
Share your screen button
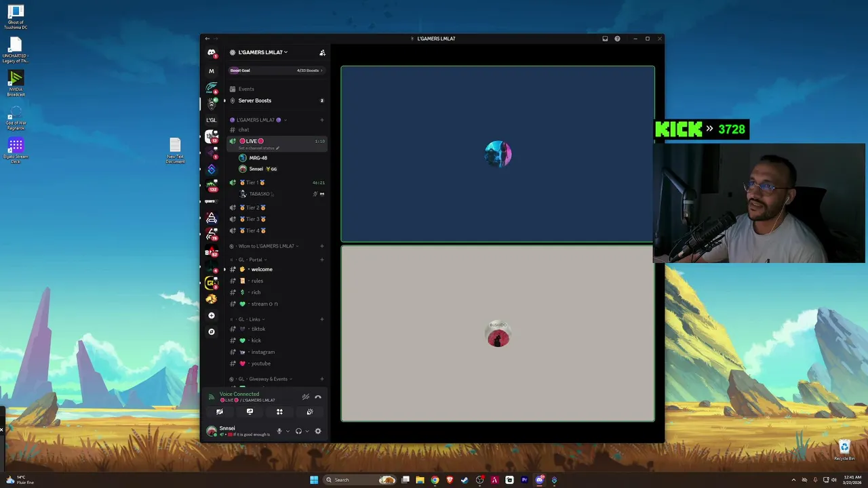pyautogui.click(x=250, y=411)
